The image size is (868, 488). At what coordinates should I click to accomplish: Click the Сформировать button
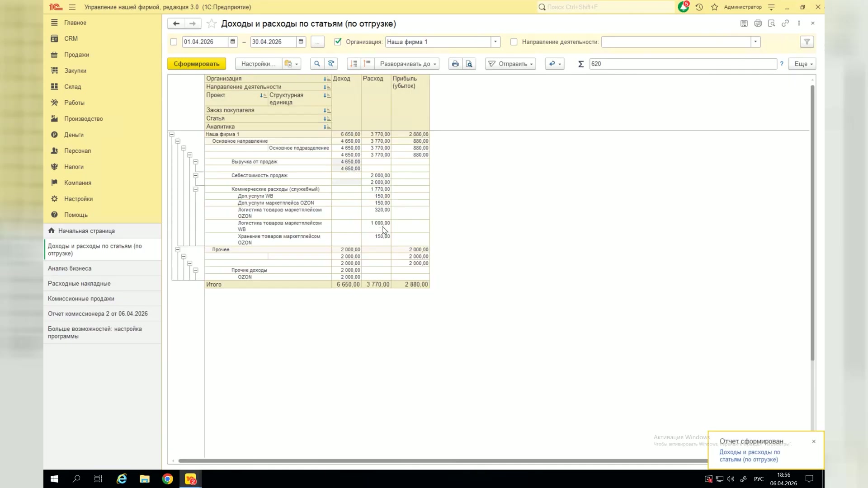tap(196, 64)
